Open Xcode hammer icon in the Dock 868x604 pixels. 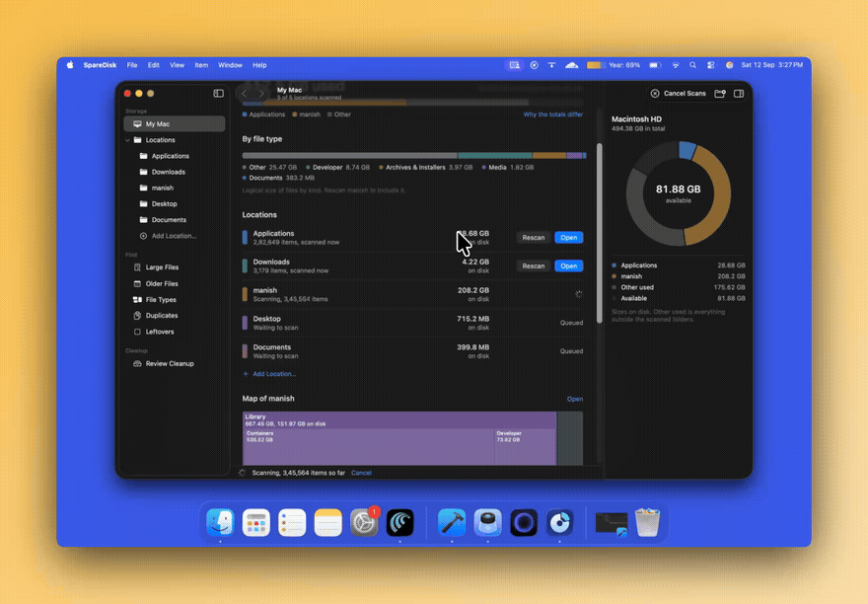452,522
